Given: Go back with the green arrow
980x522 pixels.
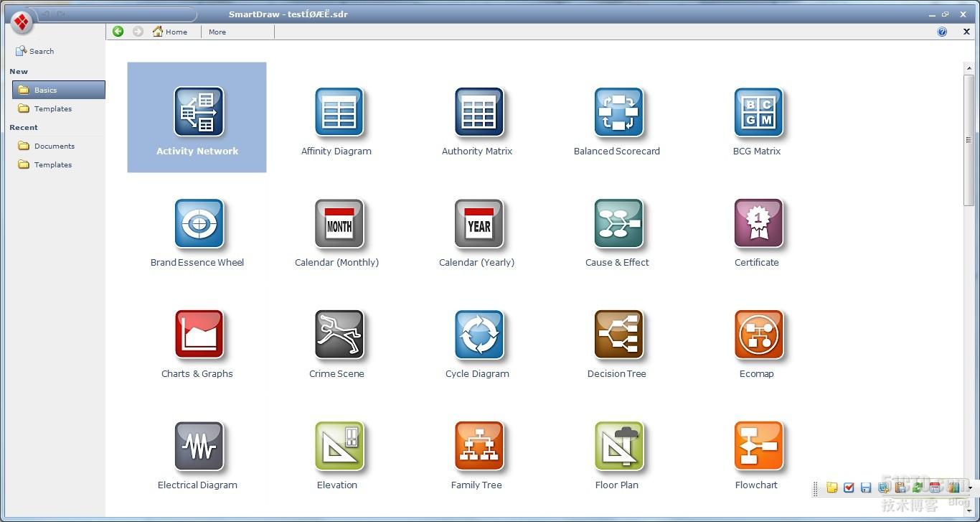Looking at the screenshot, I should coord(118,32).
